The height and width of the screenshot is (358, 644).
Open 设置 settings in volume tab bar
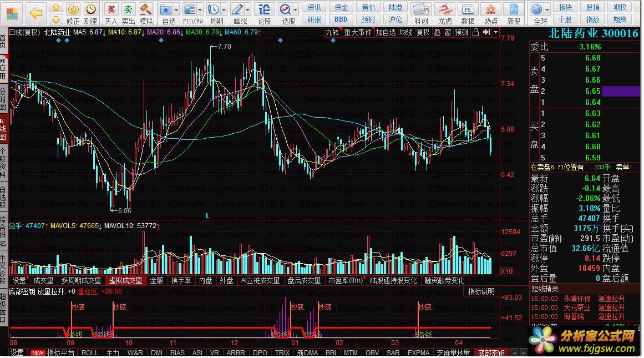tap(19, 280)
